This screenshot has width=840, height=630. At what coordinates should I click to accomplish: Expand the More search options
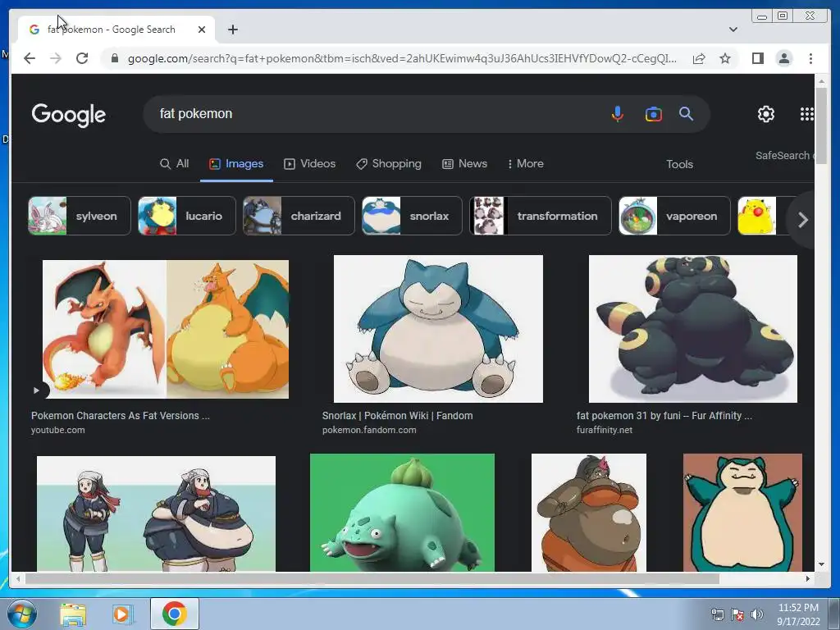click(x=526, y=164)
